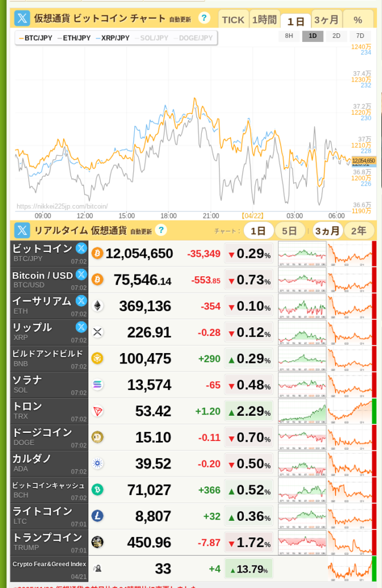Click the 1-day mini chart for トロン
The height and width of the screenshot is (588, 382).
(x=302, y=411)
